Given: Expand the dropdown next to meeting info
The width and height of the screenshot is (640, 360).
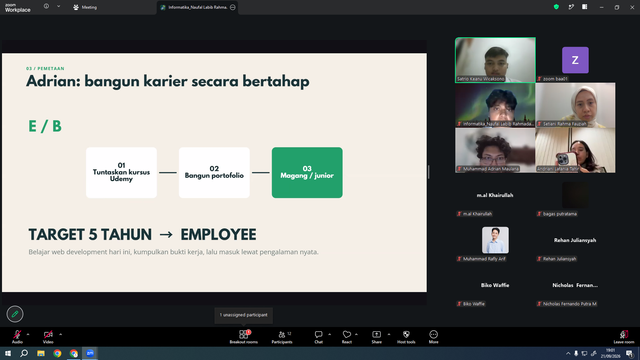Looking at the screenshot, I should coord(58,6).
